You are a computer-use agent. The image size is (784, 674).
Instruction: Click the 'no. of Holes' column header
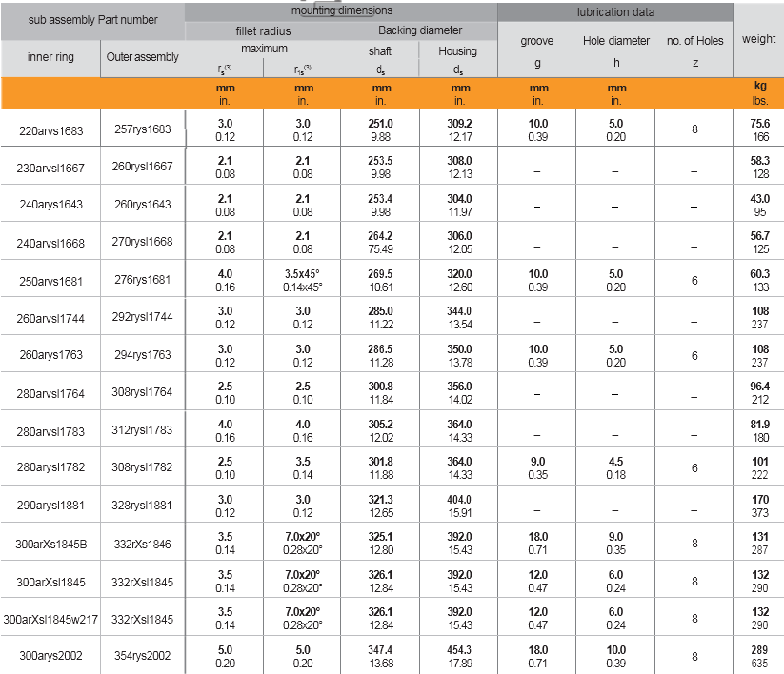694,40
